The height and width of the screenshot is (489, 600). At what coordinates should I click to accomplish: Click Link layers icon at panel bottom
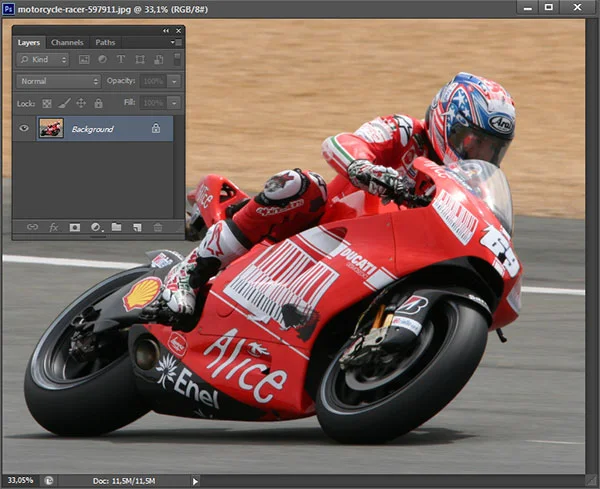pyautogui.click(x=33, y=227)
